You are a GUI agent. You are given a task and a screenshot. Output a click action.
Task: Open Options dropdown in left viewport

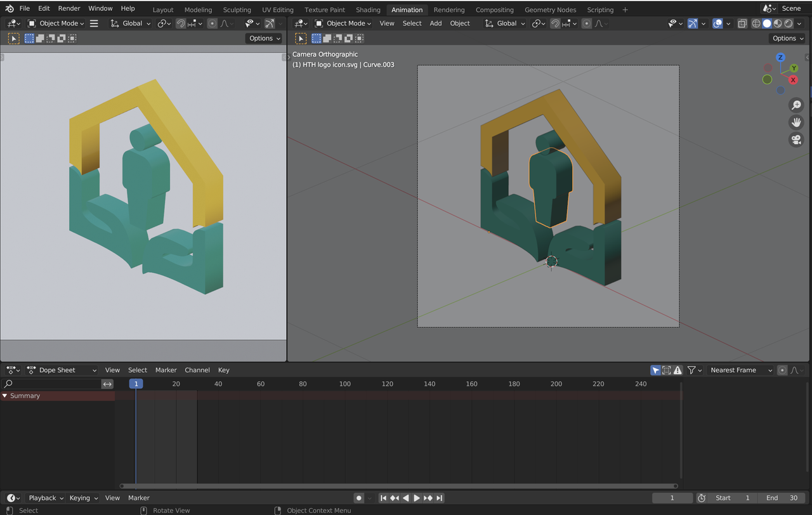[265, 38]
